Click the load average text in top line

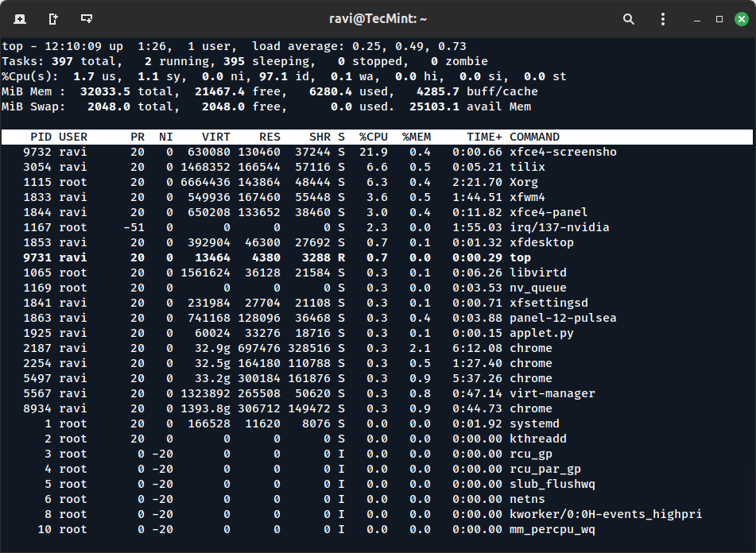(x=359, y=46)
